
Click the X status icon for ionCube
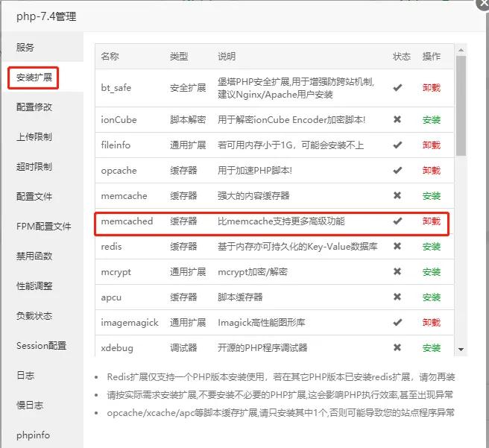click(397, 119)
